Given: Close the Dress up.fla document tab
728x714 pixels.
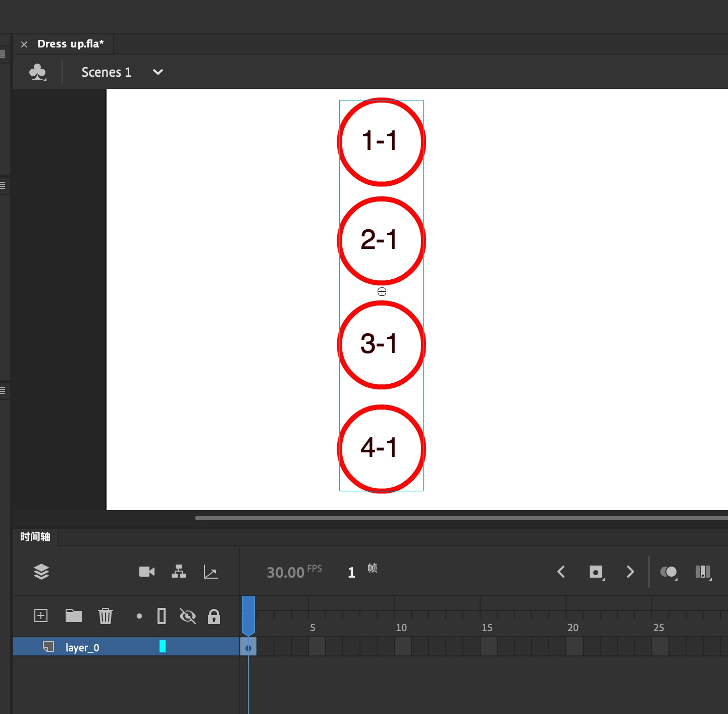Looking at the screenshot, I should (x=24, y=44).
